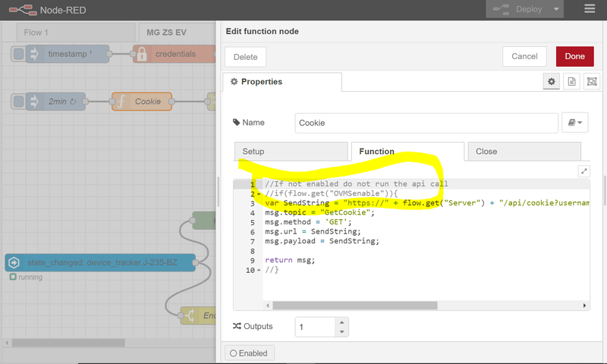Image resolution: width=607 pixels, height=364 pixels.
Task: Unfold code marker at line 10
Action: (x=259, y=270)
